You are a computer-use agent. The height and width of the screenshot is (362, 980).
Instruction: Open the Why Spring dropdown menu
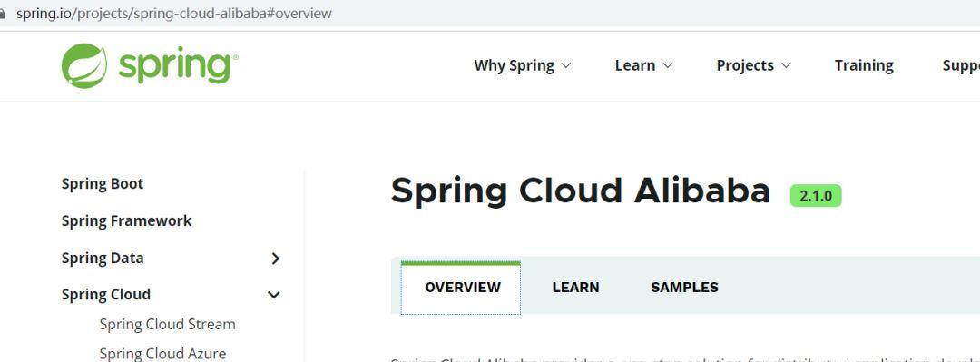523,65
